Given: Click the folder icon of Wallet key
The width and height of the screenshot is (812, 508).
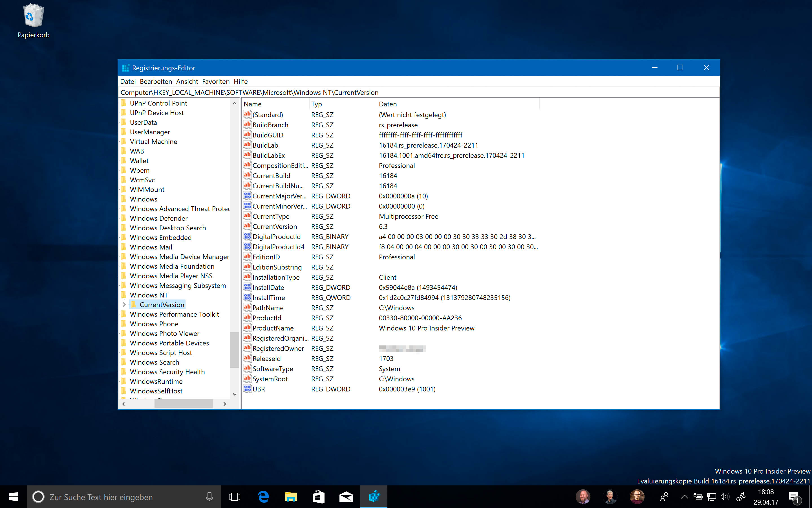Looking at the screenshot, I should 124,161.
